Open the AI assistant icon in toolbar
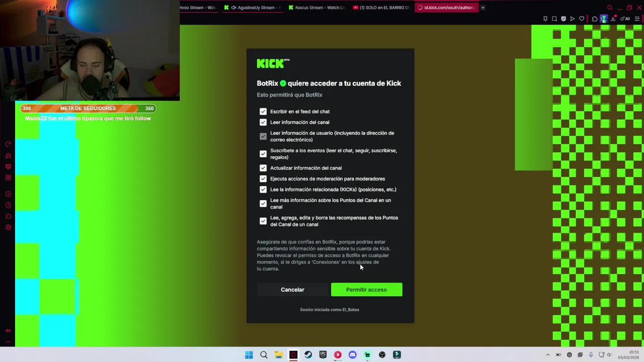 click(625, 19)
